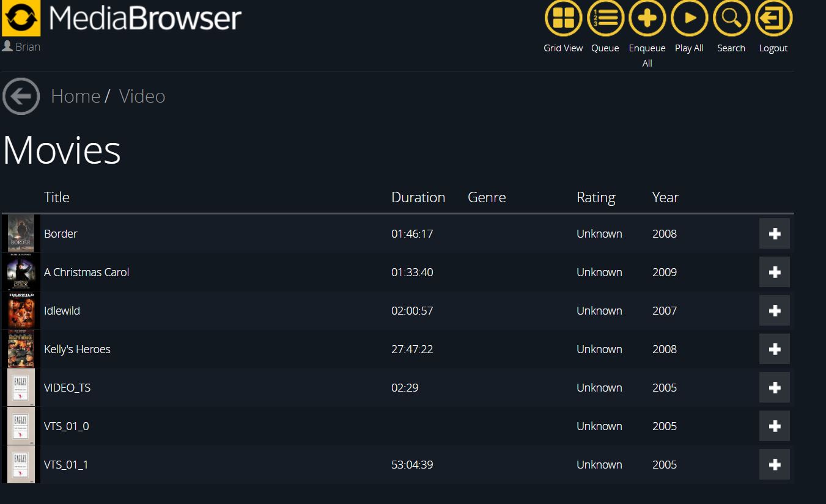Click the Brian user profile
Image resolution: width=826 pixels, height=504 pixels.
[x=21, y=46]
